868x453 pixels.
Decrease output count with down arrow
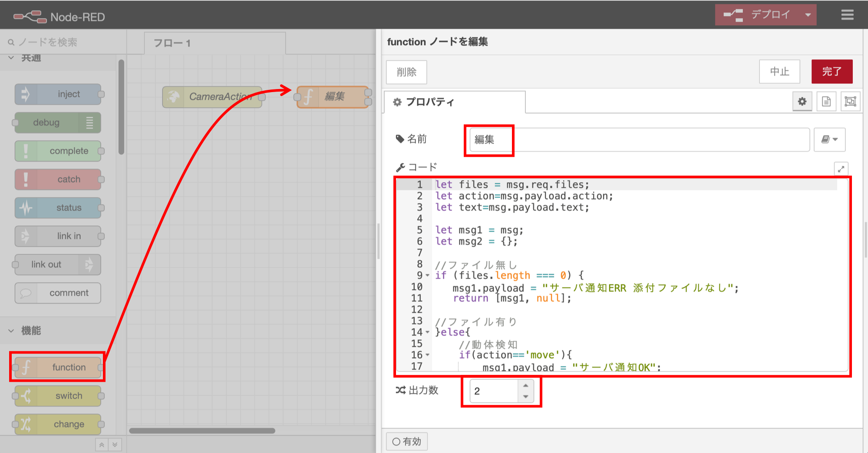[526, 397]
